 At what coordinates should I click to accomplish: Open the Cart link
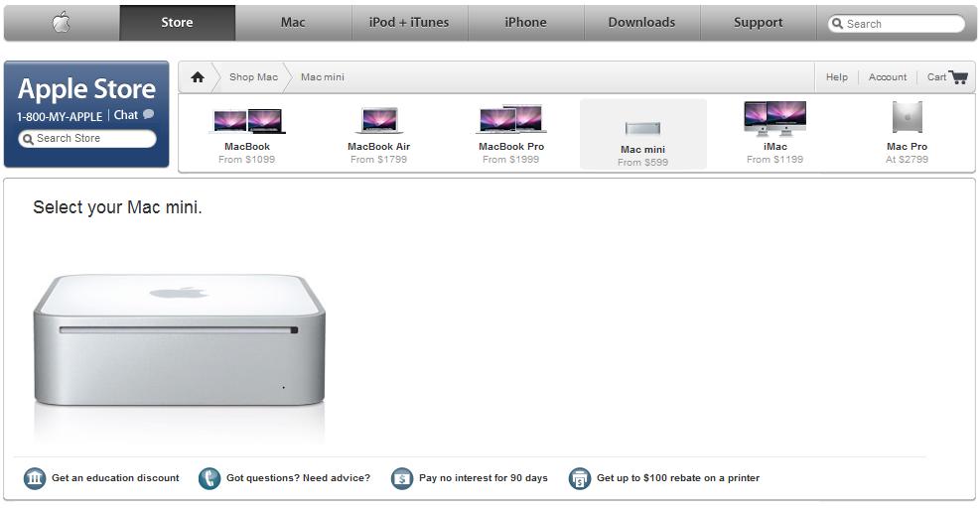pyautogui.click(x=936, y=76)
